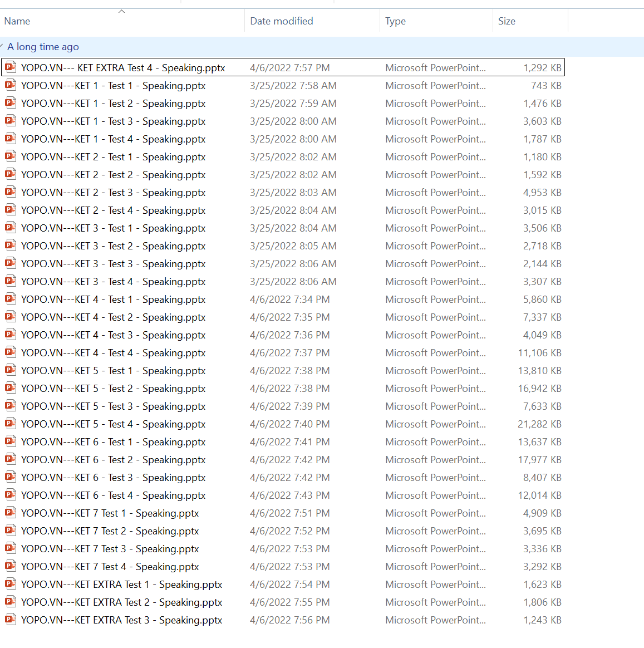This screenshot has width=644, height=648.
Task: Click PowerPoint icon for KET 7 Test 3
Action: pyautogui.click(x=10, y=548)
